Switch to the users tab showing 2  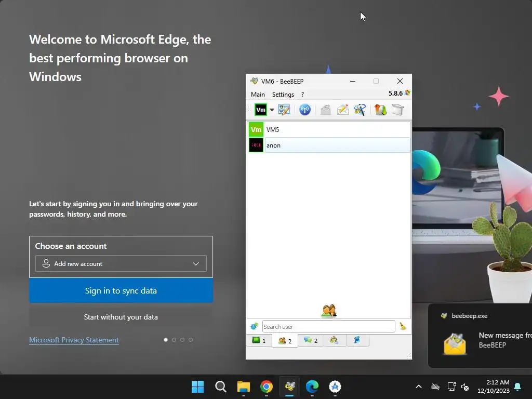coord(285,341)
